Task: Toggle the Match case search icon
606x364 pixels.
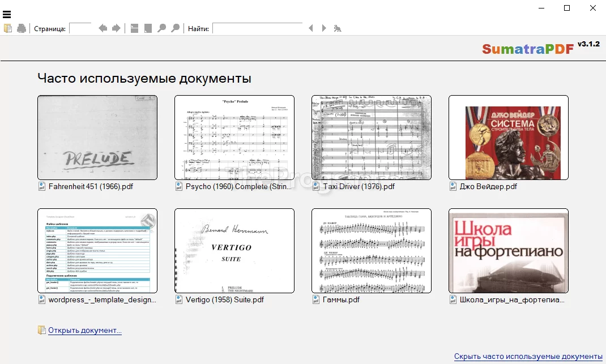Action: coord(338,28)
